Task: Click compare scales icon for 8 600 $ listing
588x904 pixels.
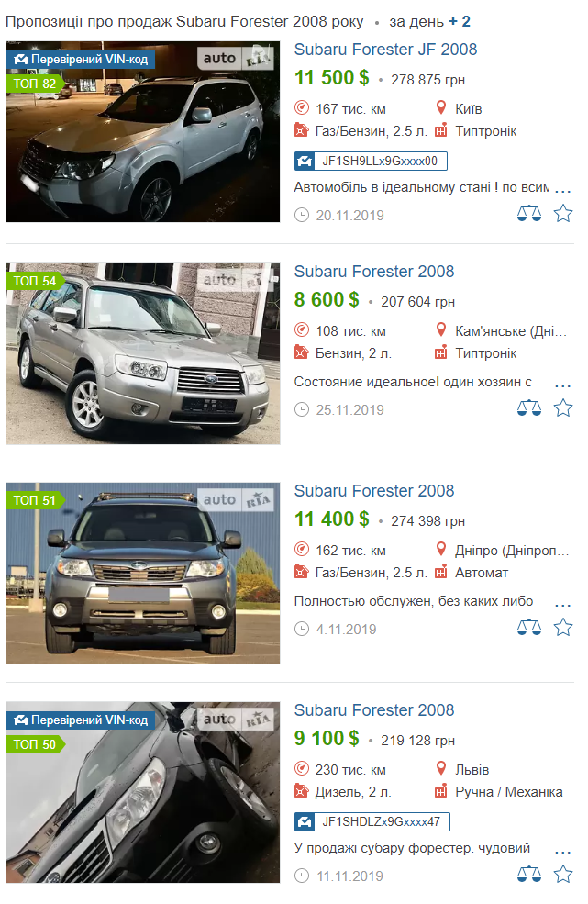Action: [528, 408]
